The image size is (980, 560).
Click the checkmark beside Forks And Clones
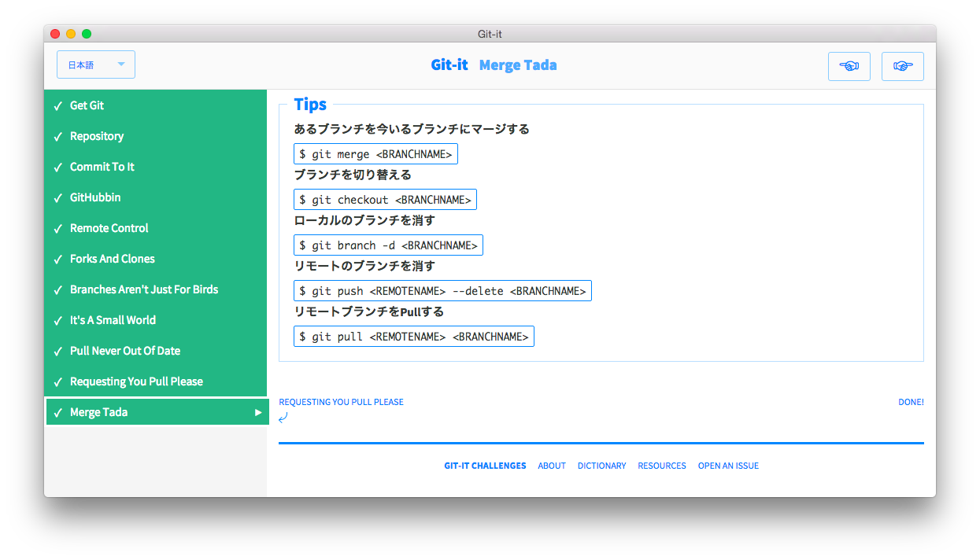click(x=57, y=260)
